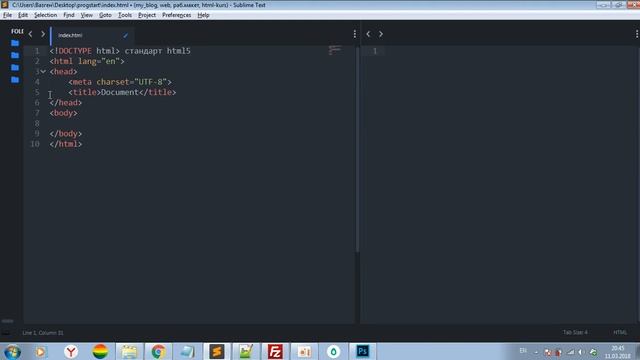
Task: Open the fourth folder in the sidebar
Action: pos(15,80)
